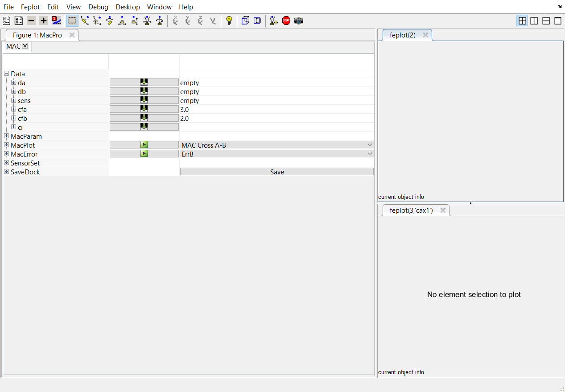This screenshot has width=565, height=392.
Task: Switch to left/right split layout
Action: click(534, 21)
